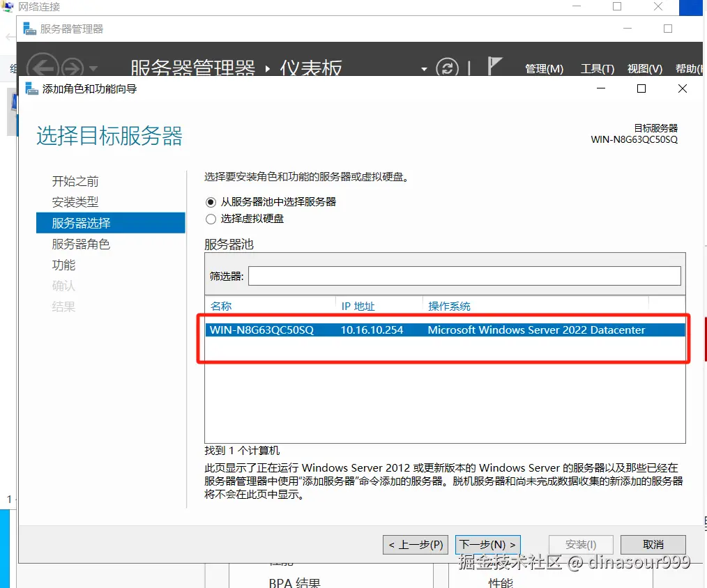The image size is (707, 588).
Task: Sort server pool by 名称 column header
Action: point(221,307)
